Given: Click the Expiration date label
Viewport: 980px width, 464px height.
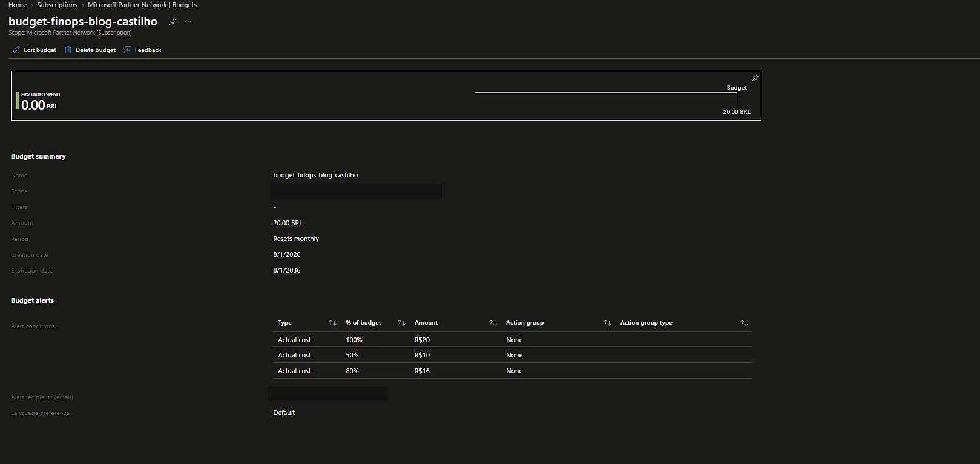Looking at the screenshot, I should pyautogui.click(x=31, y=271).
